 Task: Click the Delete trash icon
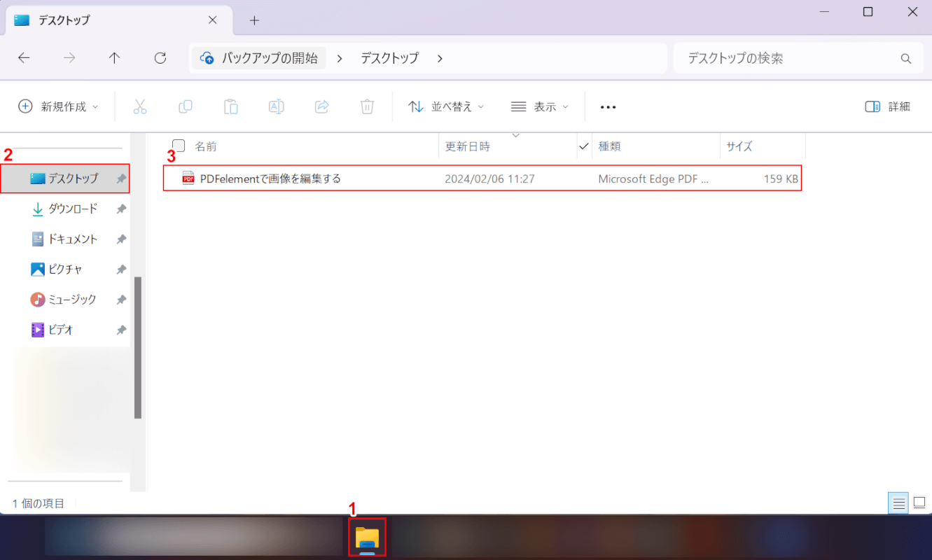click(368, 106)
